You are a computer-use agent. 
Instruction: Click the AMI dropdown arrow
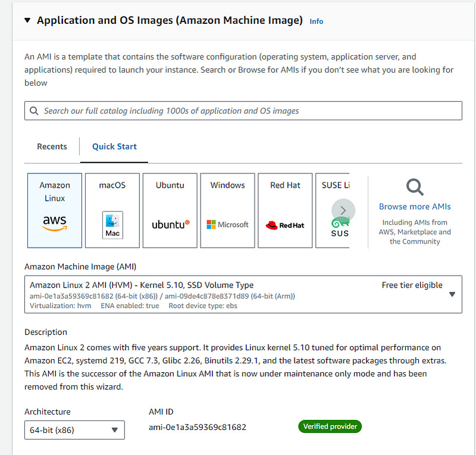[x=452, y=294]
